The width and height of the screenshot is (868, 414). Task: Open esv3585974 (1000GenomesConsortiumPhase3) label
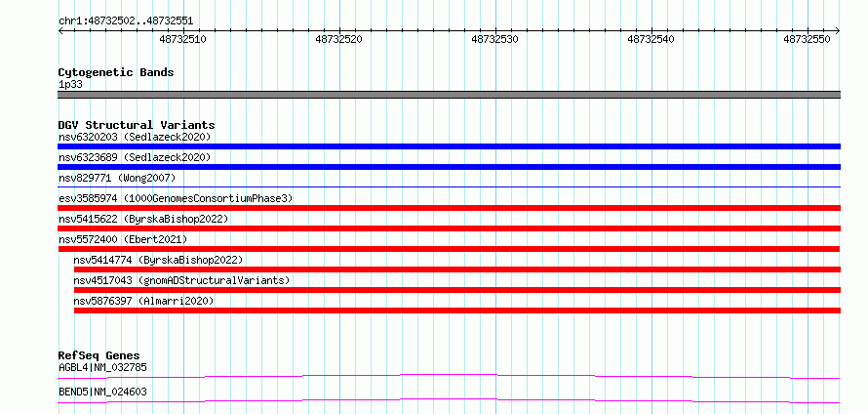(x=176, y=198)
